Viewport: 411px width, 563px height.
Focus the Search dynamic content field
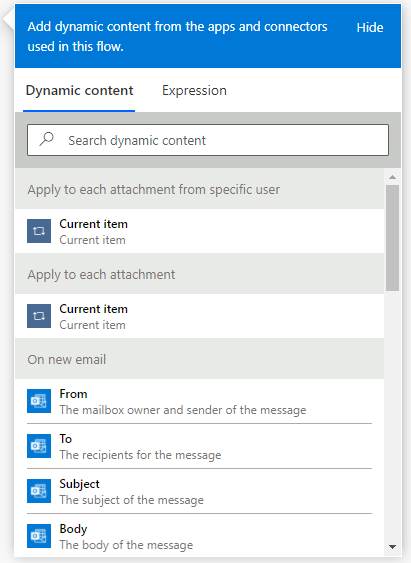pos(208,140)
